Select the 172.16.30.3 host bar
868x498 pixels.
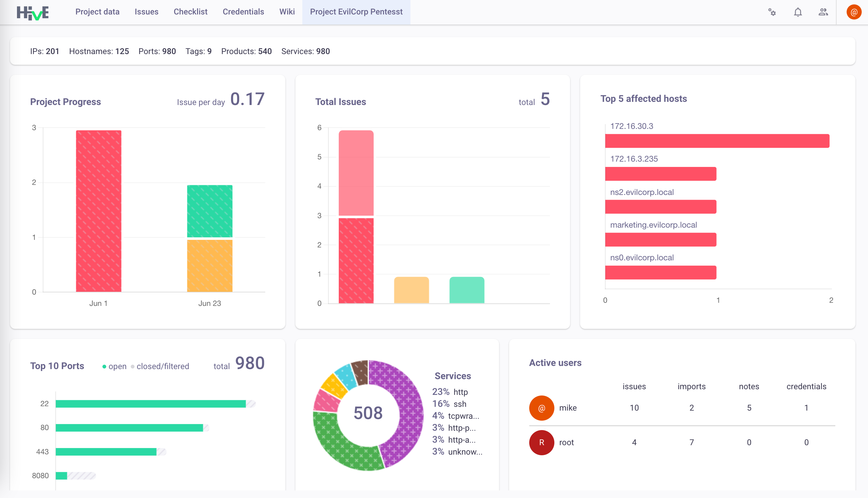coord(717,141)
